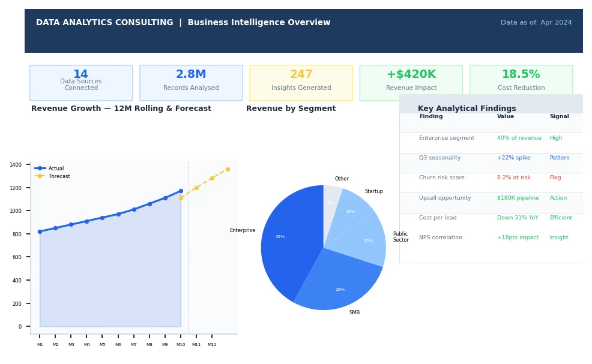Click the "Other" pie chart label
Viewport: 592px width, 364px height.
342,179
